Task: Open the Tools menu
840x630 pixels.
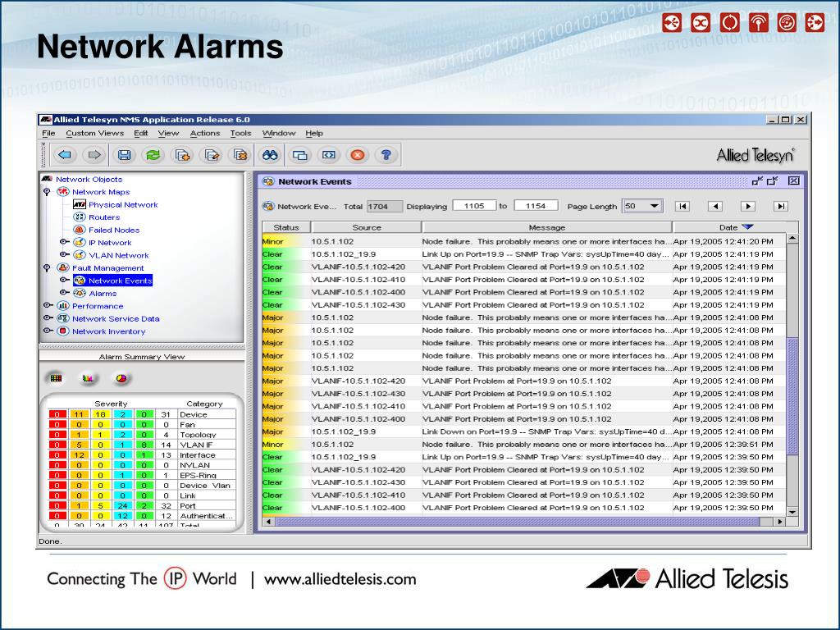Action: pos(240,133)
